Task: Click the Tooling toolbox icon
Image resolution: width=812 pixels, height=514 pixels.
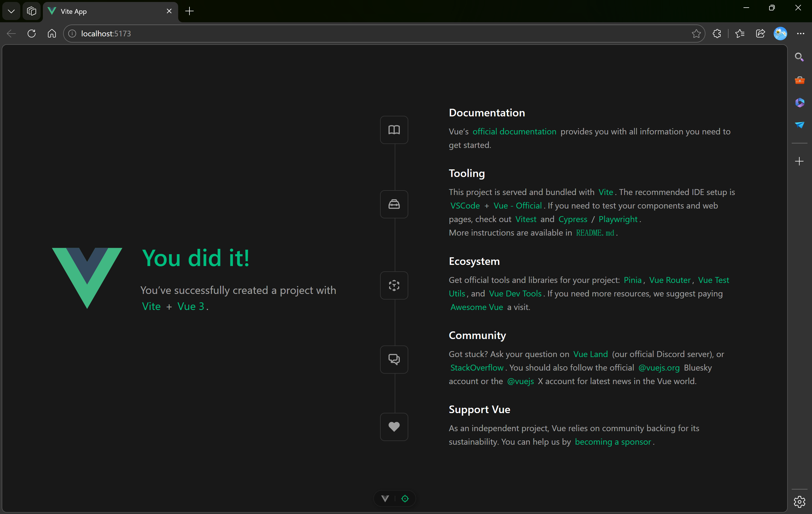Action: (x=394, y=204)
